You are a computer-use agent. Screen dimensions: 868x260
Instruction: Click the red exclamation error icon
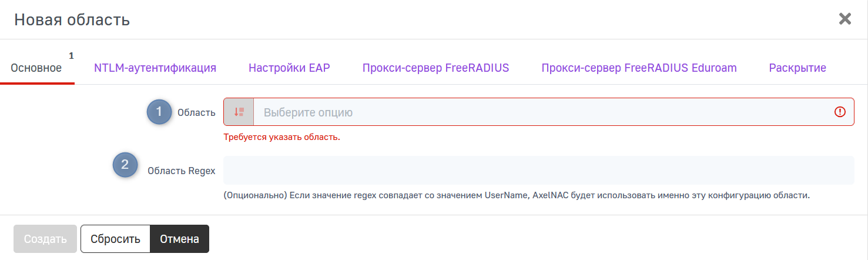click(x=840, y=112)
